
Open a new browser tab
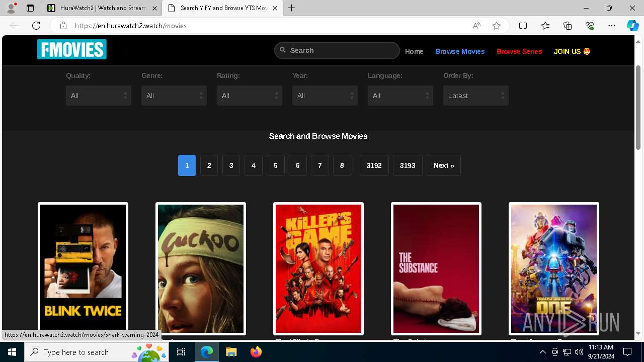[x=292, y=8]
